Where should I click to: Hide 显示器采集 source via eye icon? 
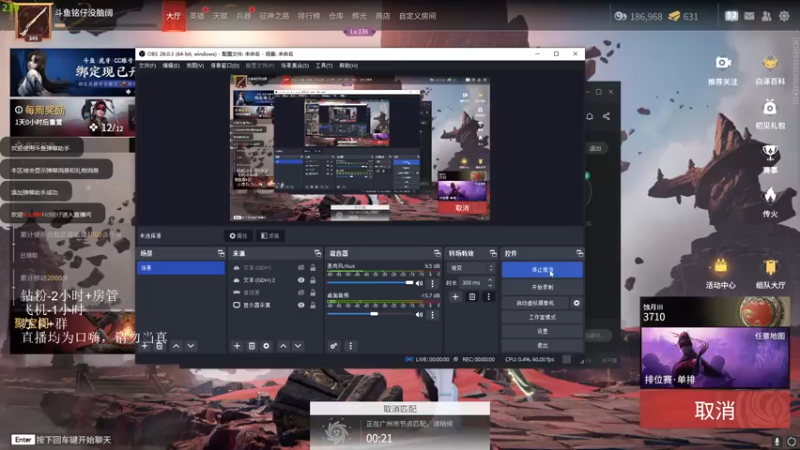click(301, 305)
